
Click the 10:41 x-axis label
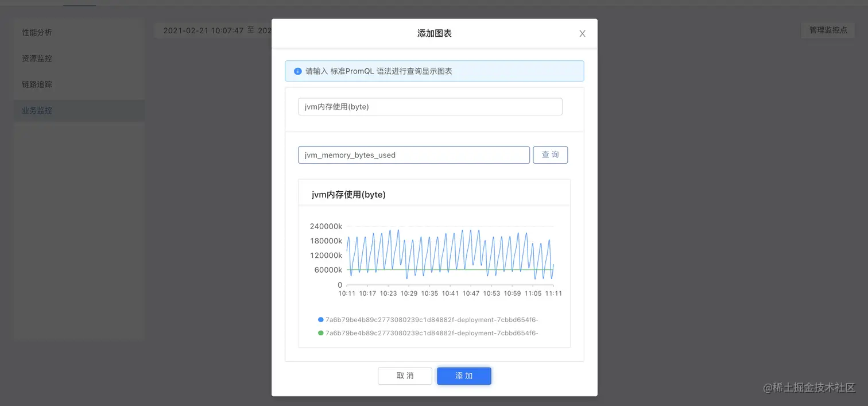coord(450,293)
